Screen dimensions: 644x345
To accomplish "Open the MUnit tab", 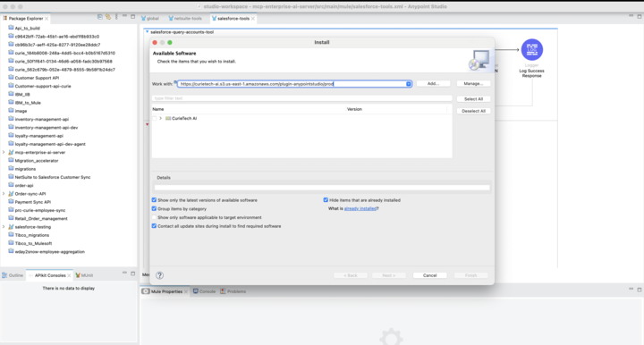I will pos(84,275).
